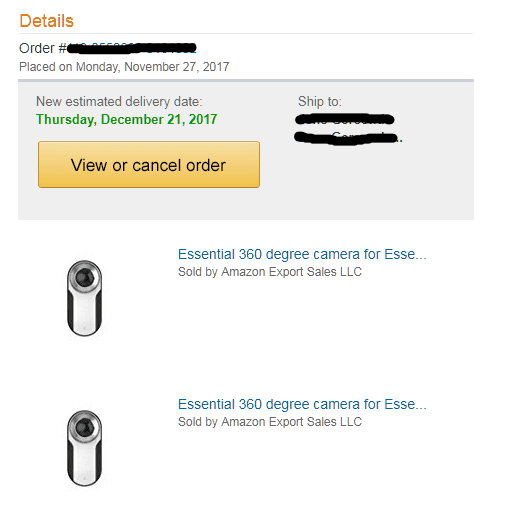Click the Ship to: label
This screenshot has height=524, width=509.
pyautogui.click(x=320, y=102)
